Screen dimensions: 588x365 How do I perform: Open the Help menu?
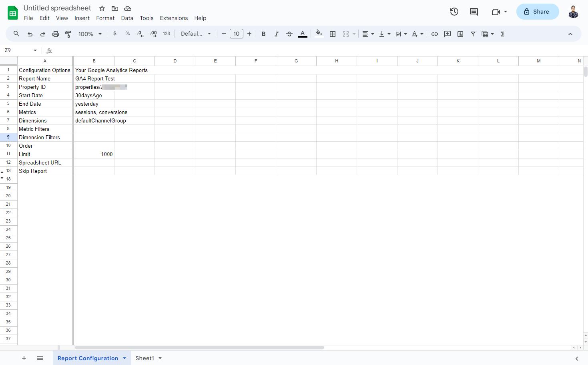(200, 18)
